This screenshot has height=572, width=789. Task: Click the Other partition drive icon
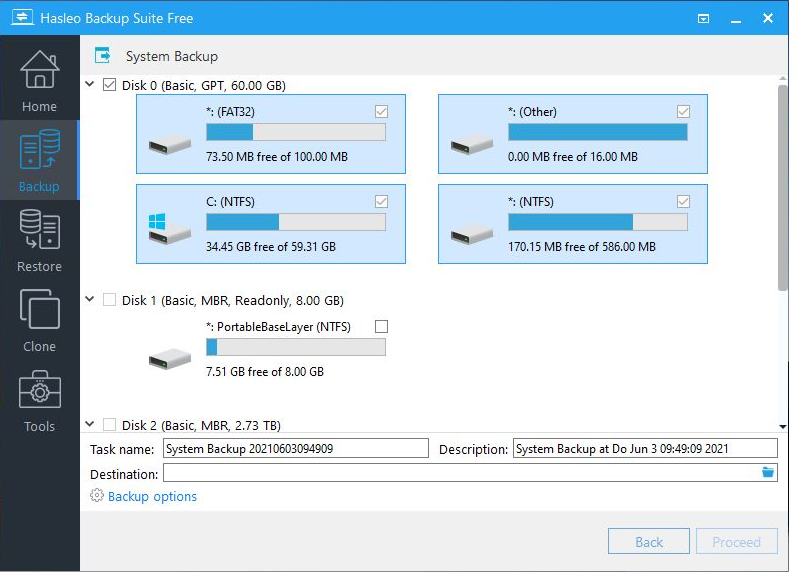(471, 145)
